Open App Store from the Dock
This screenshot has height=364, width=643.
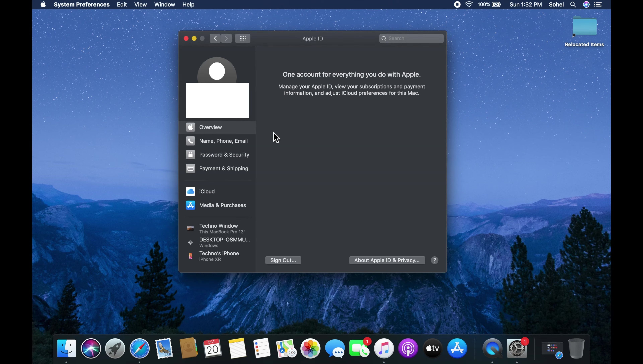(457, 348)
